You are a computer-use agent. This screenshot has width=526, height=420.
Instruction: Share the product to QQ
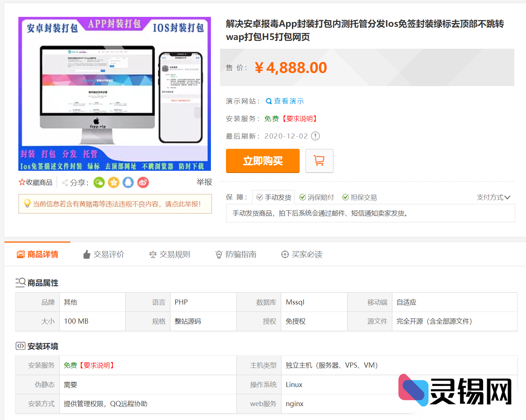pyautogui.click(x=128, y=182)
